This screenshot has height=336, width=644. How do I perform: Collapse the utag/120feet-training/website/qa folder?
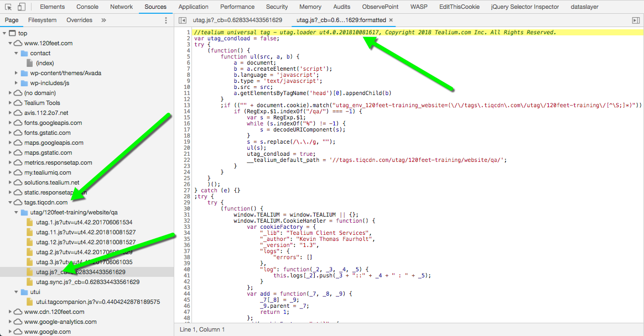17,213
